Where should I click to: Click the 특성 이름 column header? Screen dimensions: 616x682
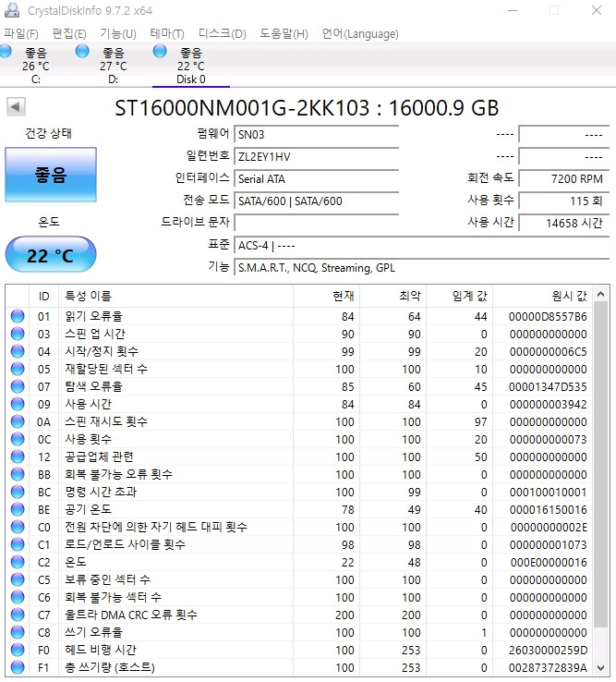[x=176, y=297]
